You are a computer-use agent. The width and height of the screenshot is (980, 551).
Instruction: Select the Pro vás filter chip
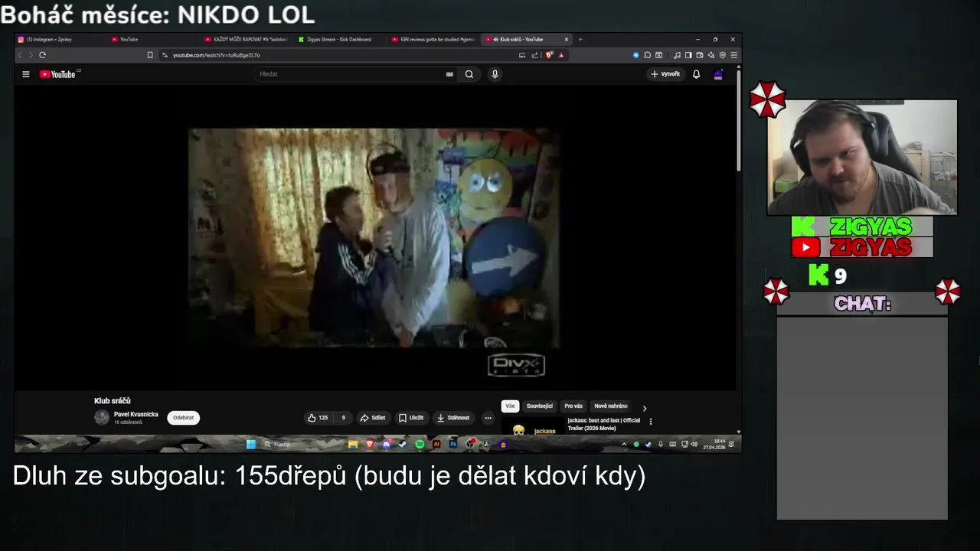pos(573,406)
